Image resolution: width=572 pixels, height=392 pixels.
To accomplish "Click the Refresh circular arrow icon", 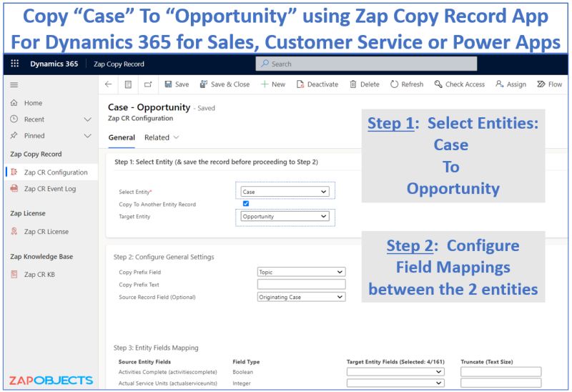I will (394, 84).
